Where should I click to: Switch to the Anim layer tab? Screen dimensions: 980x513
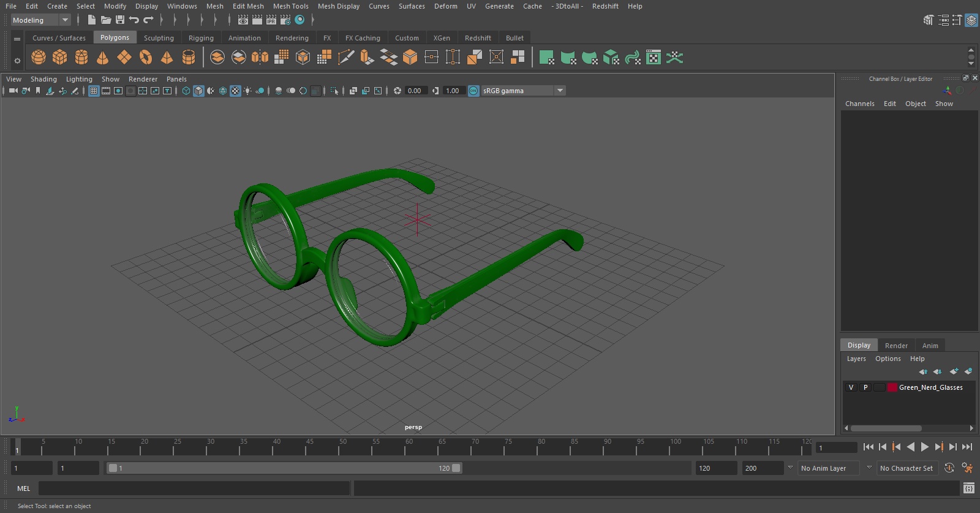(930, 346)
